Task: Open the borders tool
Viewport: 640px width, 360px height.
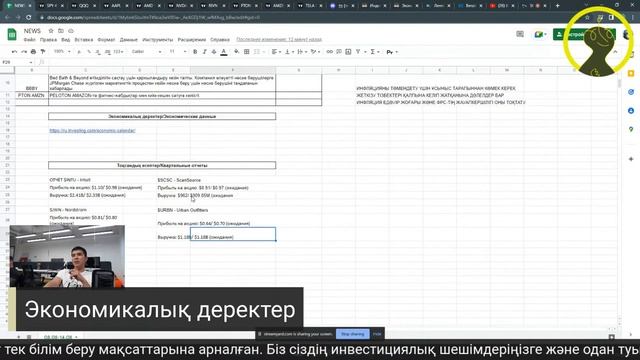Action: coord(247,52)
